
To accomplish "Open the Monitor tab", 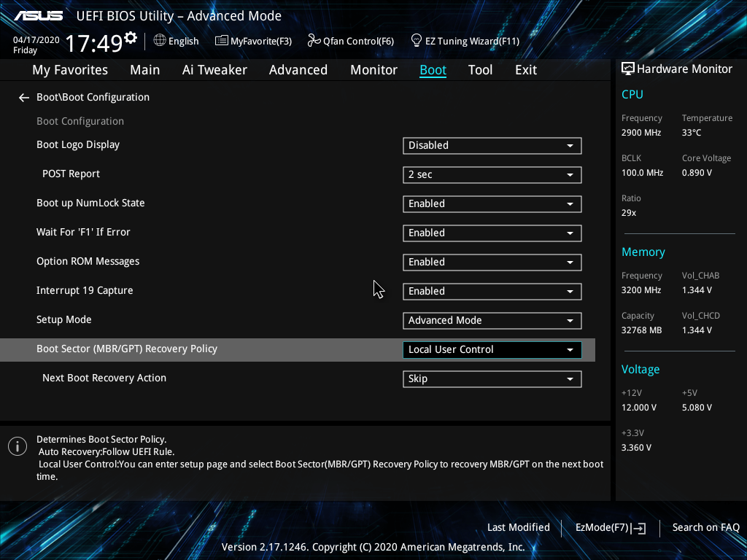I will coord(374,70).
